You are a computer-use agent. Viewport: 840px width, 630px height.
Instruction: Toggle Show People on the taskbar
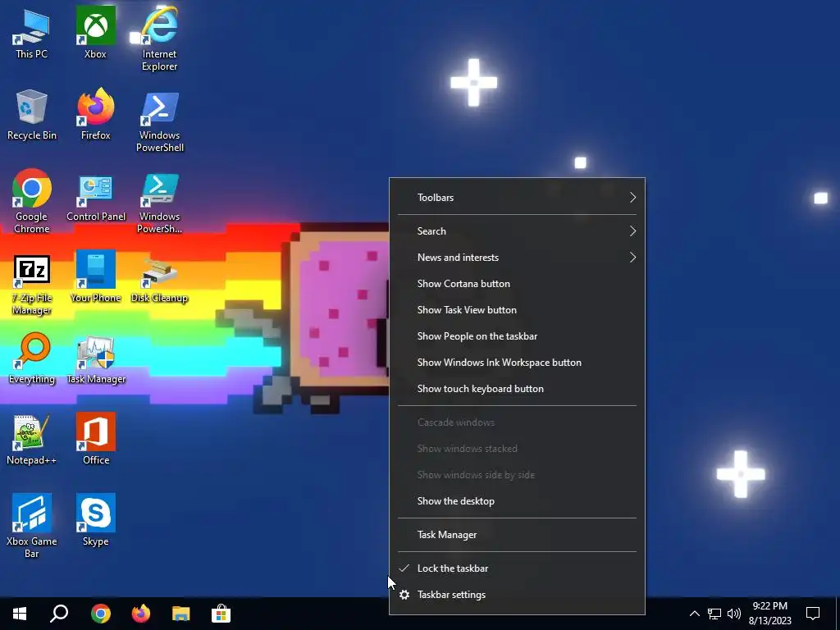(x=517, y=336)
